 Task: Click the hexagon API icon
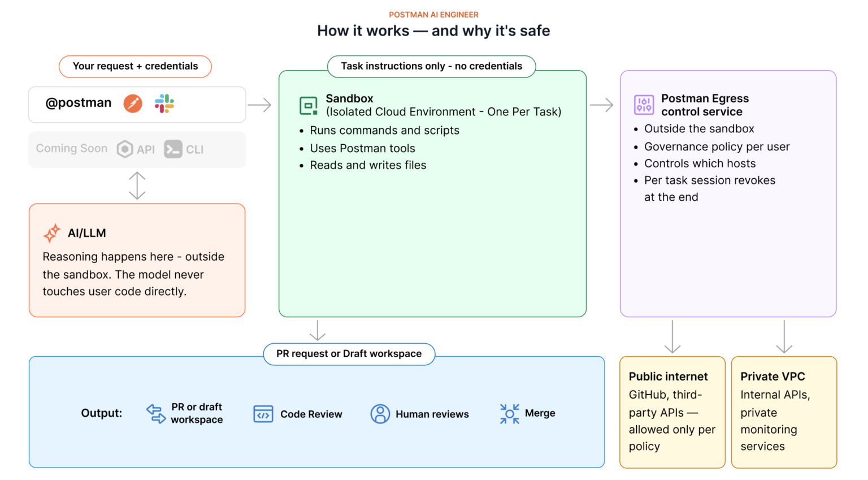point(124,149)
